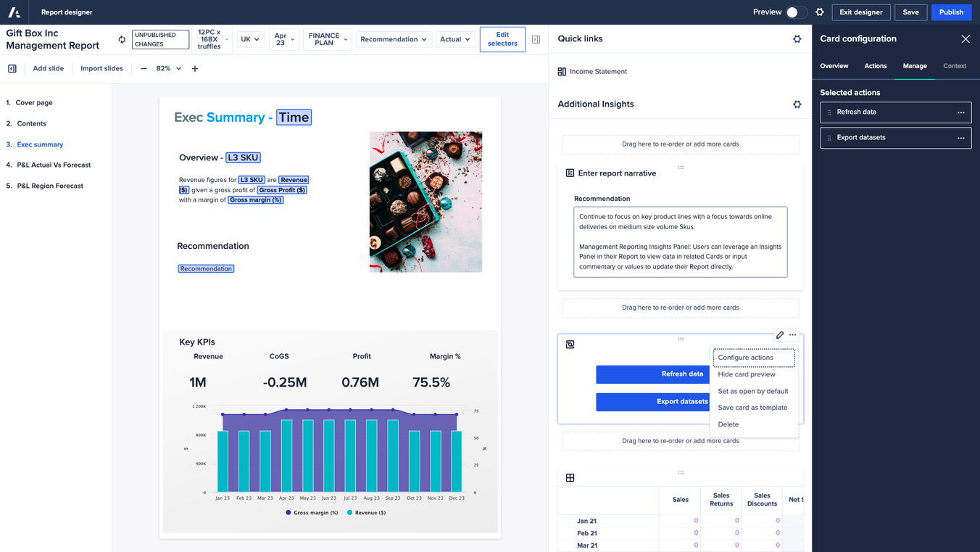Click the pencil edit icon on action card

tap(780, 335)
